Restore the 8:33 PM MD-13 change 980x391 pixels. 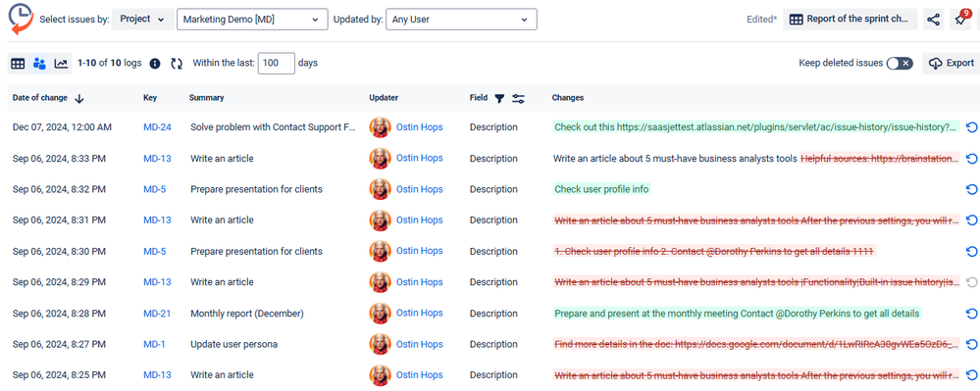[x=971, y=158]
